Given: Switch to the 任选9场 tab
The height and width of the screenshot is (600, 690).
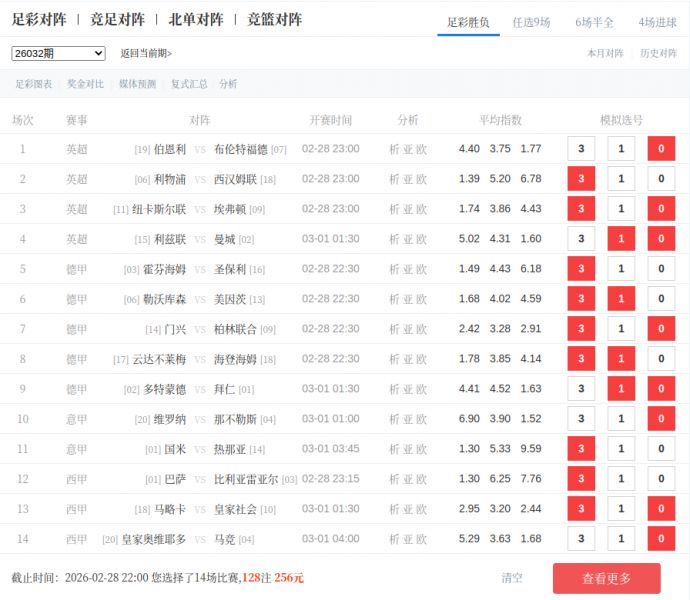Looking at the screenshot, I should [x=531, y=21].
